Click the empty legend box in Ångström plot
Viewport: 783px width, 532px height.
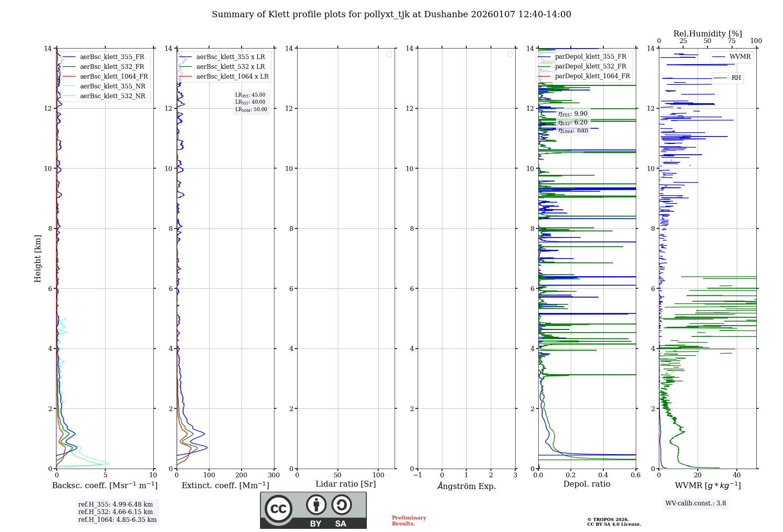point(510,54)
